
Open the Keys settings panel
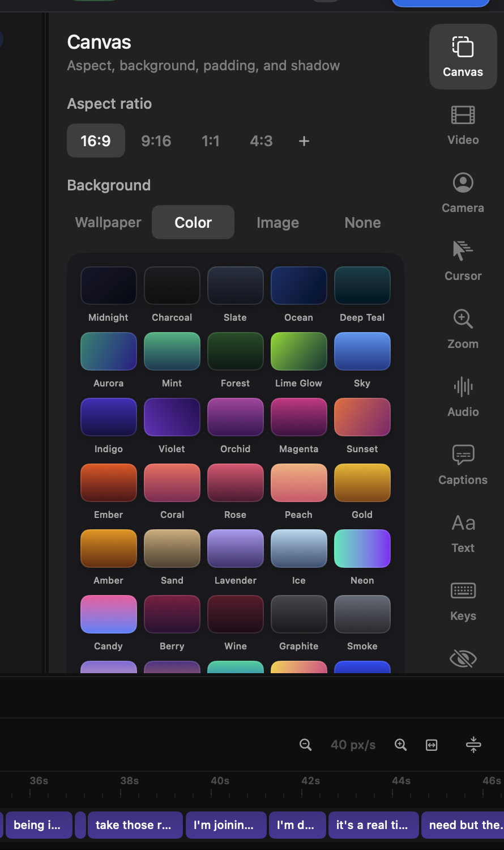tap(463, 601)
